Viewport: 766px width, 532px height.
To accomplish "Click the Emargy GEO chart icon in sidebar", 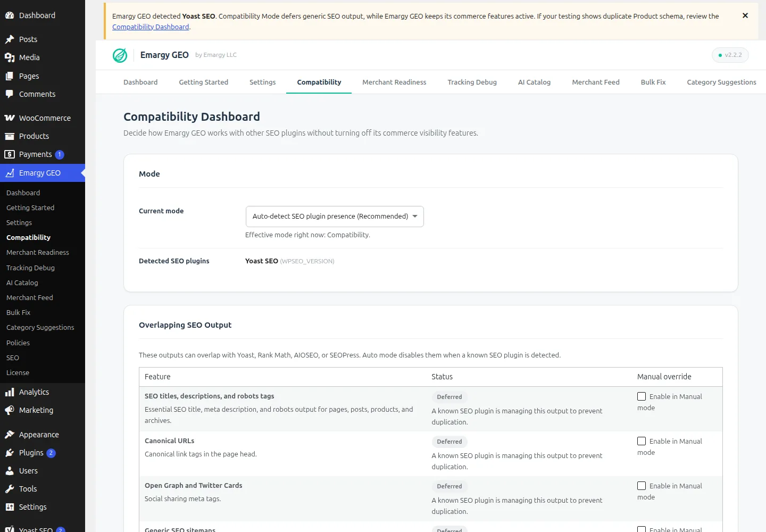I will 10,173.
